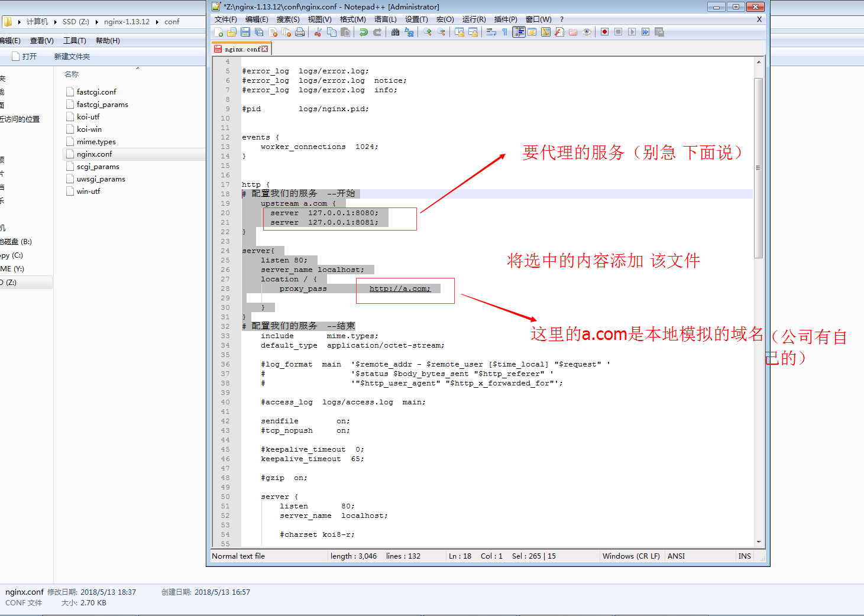
Task: Open the Replace dialog icon
Action: tap(409, 32)
